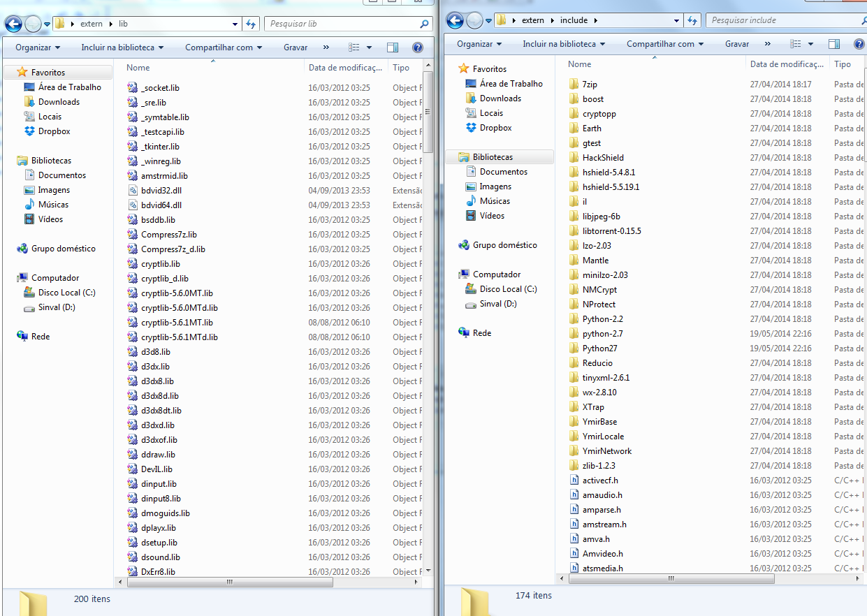Click the Back arrow in include window

(455, 21)
